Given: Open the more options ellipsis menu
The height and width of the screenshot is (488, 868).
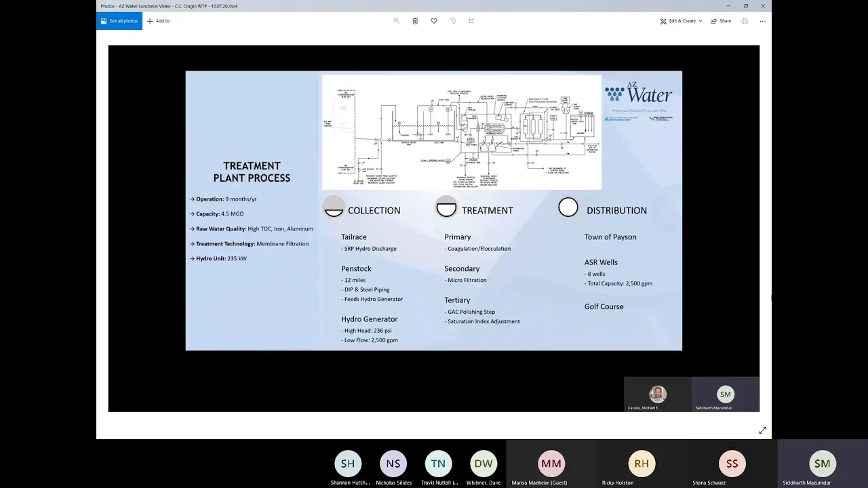Looking at the screenshot, I should tap(762, 21).
